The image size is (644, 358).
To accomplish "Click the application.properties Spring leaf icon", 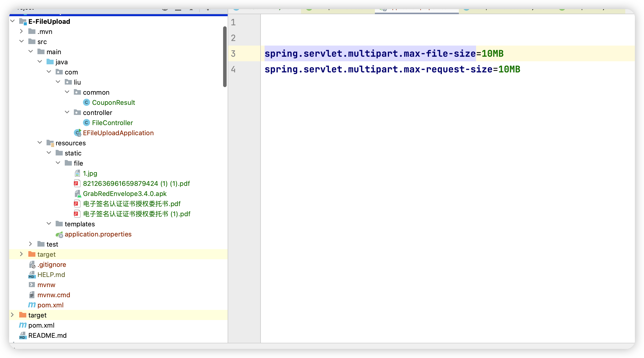I will pyautogui.click(x=59, y=234).
